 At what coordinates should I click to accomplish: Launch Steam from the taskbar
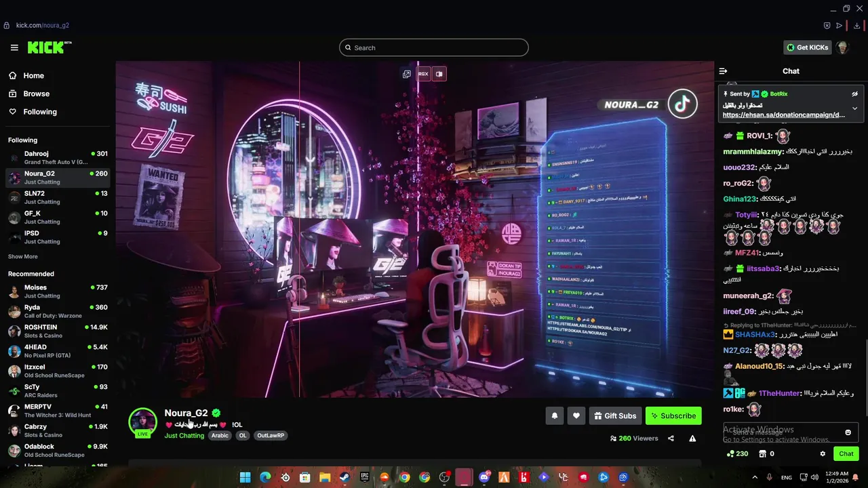point(344,477)
